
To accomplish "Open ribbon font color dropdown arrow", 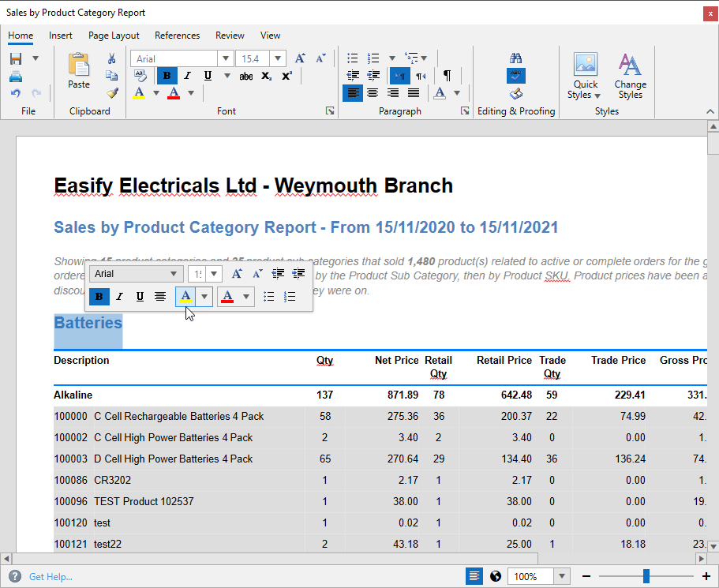I will coord(191,93).
